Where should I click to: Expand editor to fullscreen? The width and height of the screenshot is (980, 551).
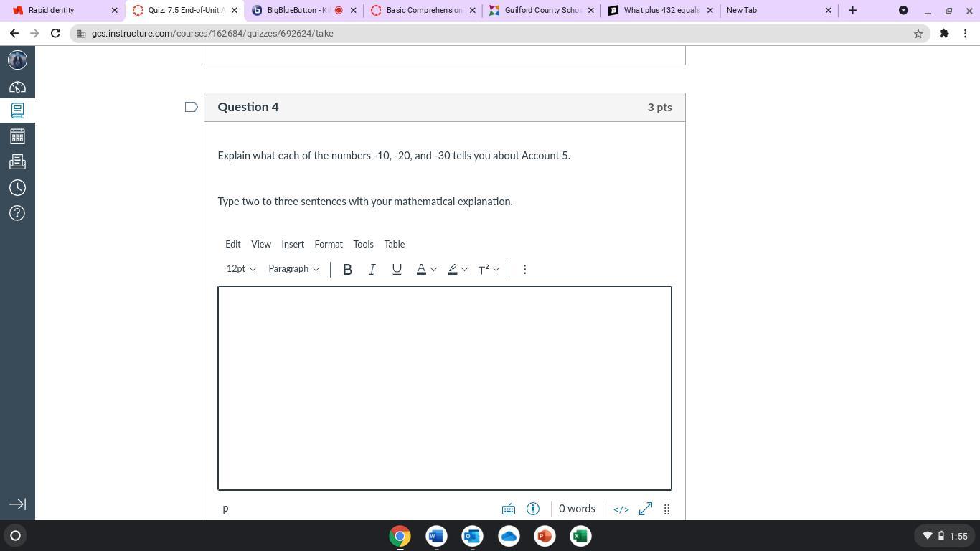pyautogui.click(x=646, y=509)
